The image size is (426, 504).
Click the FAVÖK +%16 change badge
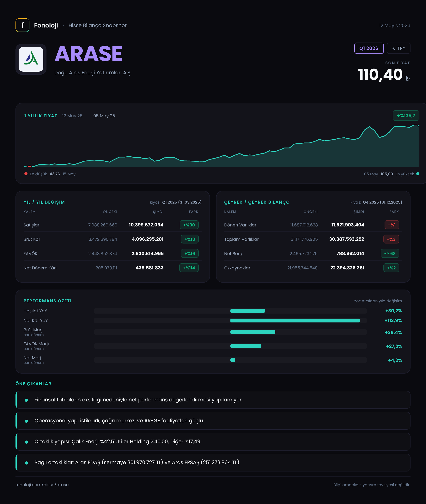coord(190,253)
